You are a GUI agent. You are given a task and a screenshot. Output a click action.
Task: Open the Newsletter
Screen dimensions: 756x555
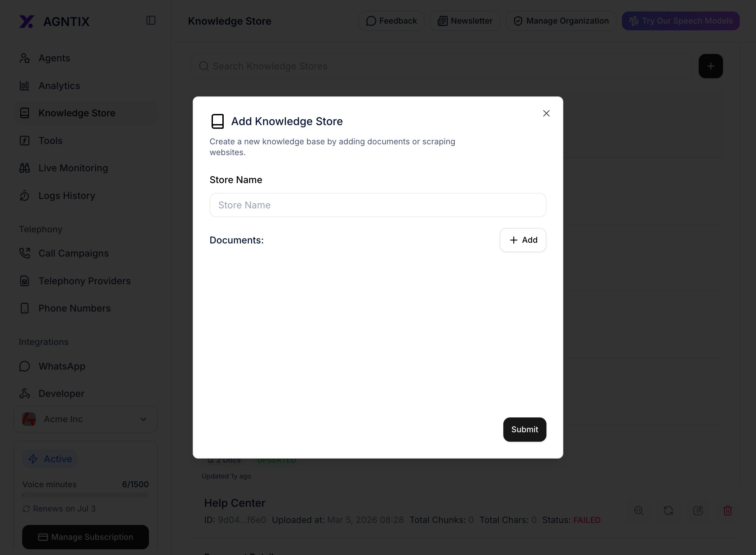pyautogui.click(x=465, y=21)
